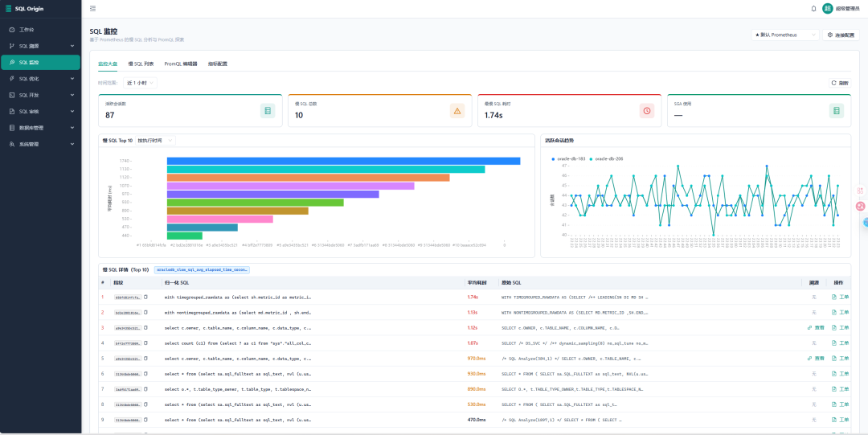
Task: Expand the SQL 审核 sidebar menu
Action: click(x=72, y=112)
